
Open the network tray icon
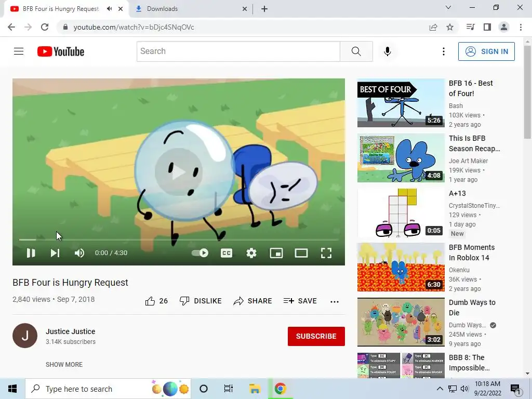pyautogui.click(x=453, y=389)
